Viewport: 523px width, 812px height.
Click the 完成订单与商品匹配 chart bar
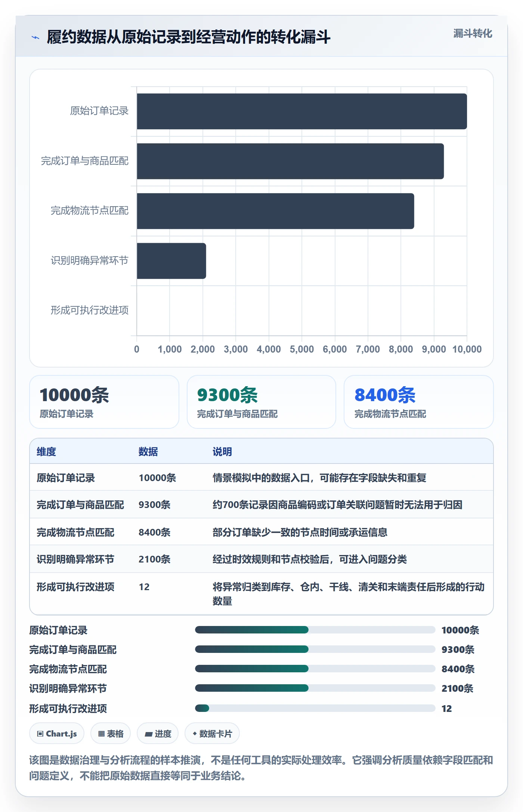(290, 161)
